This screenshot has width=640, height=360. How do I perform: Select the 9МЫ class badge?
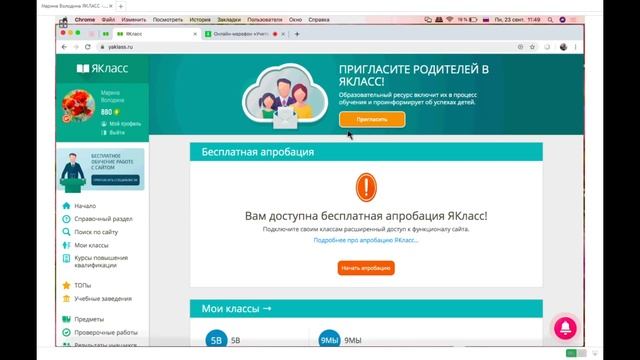(x=329, y=340)
